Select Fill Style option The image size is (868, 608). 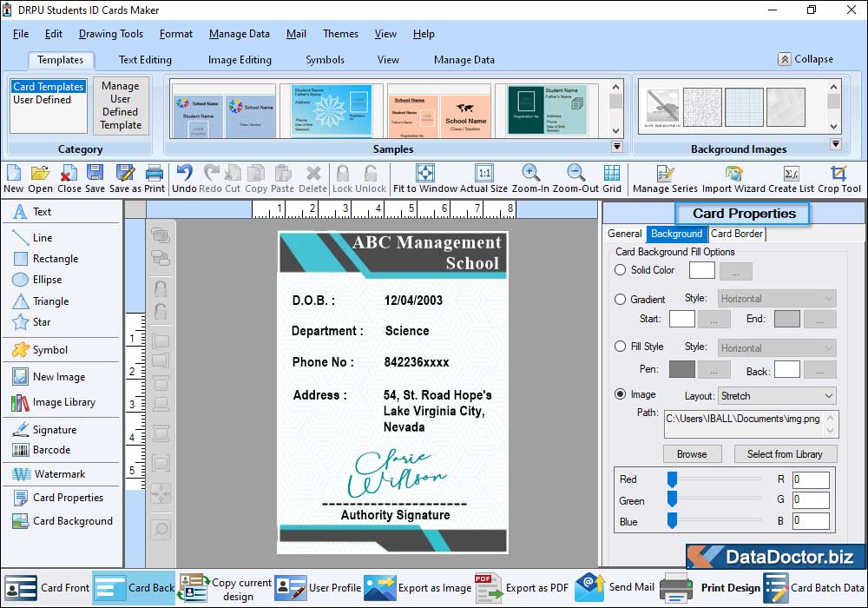tap(620, 346)
